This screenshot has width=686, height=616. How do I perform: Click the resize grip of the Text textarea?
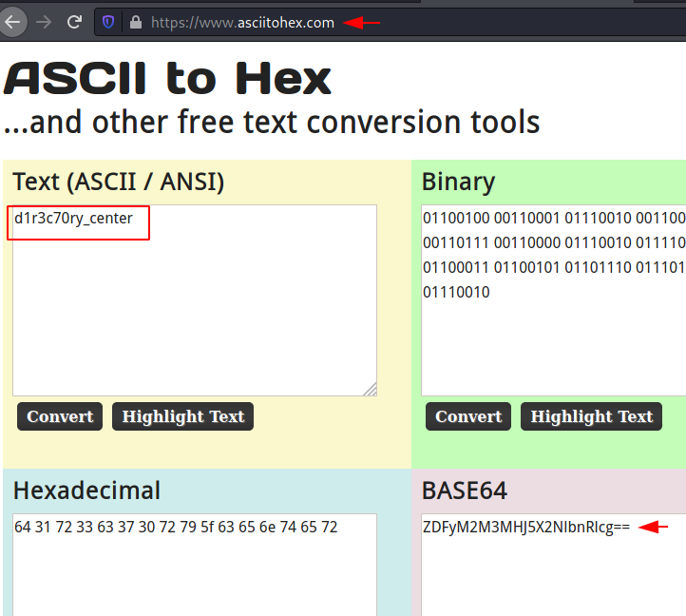[371, 389]
